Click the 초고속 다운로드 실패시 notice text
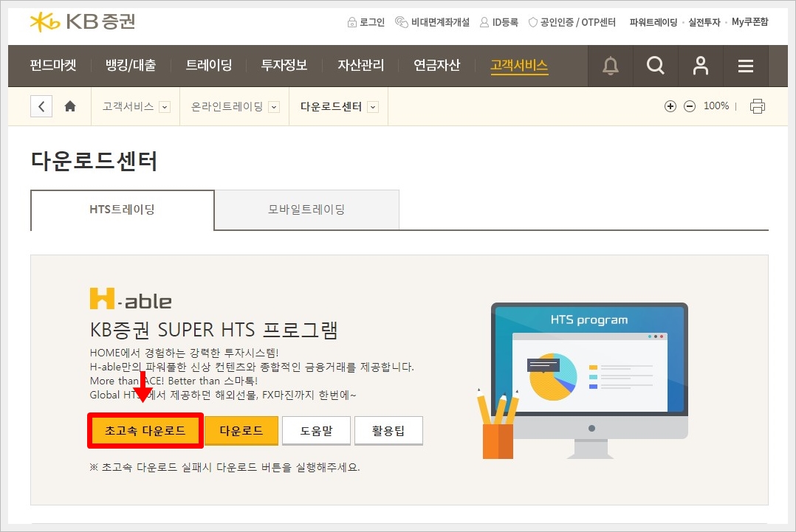The height and width of the screenshot is (532, 796). pyautogui.click(x=225, y=467)
